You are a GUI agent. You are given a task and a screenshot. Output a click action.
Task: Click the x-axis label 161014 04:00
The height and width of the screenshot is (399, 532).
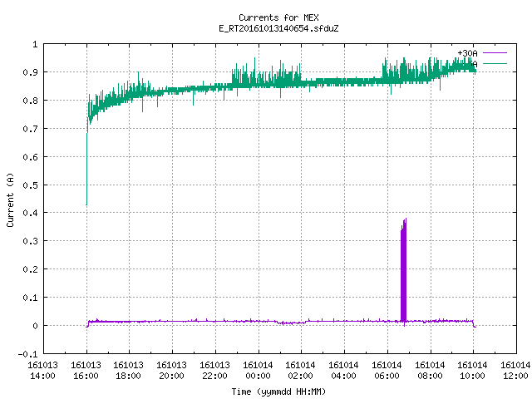tap(343, 371)
